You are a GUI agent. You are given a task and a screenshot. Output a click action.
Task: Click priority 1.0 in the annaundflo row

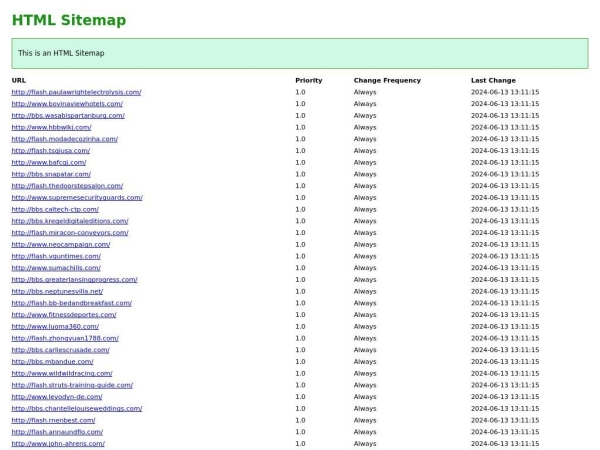pyautogui.click(x=300, y=432)
